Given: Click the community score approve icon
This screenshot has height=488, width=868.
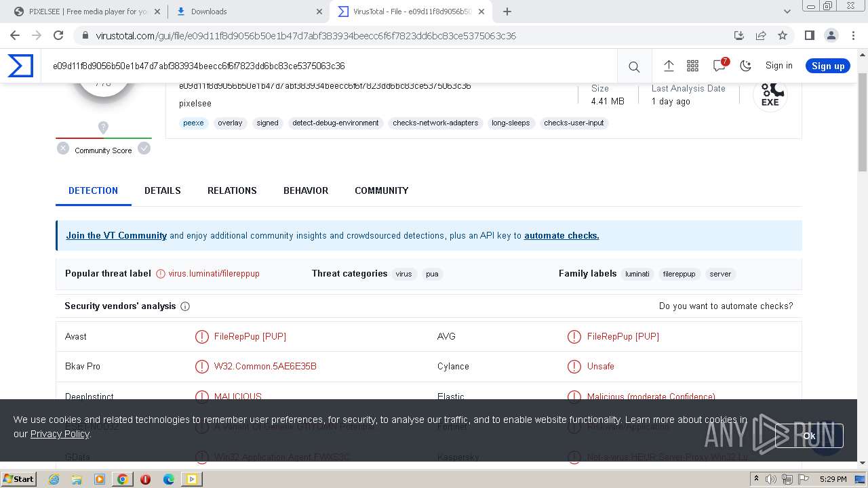Looking at the screenshot, I should (x=144, y=148).
